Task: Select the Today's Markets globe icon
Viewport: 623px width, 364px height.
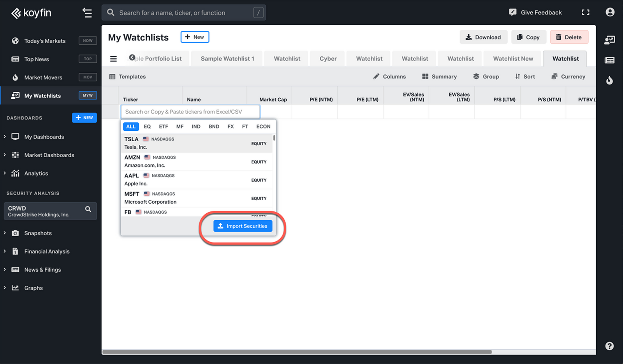Action: click(x=15, y=40)
